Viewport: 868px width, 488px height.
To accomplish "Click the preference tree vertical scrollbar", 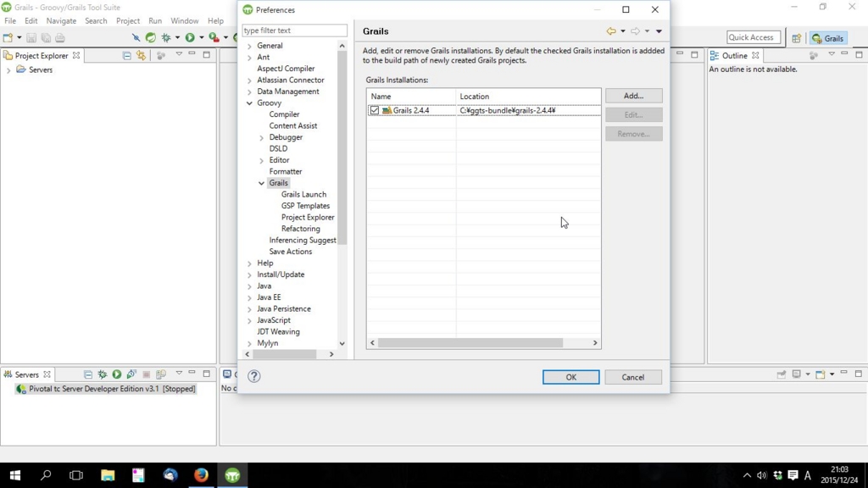I will click(x=342, y=147).
